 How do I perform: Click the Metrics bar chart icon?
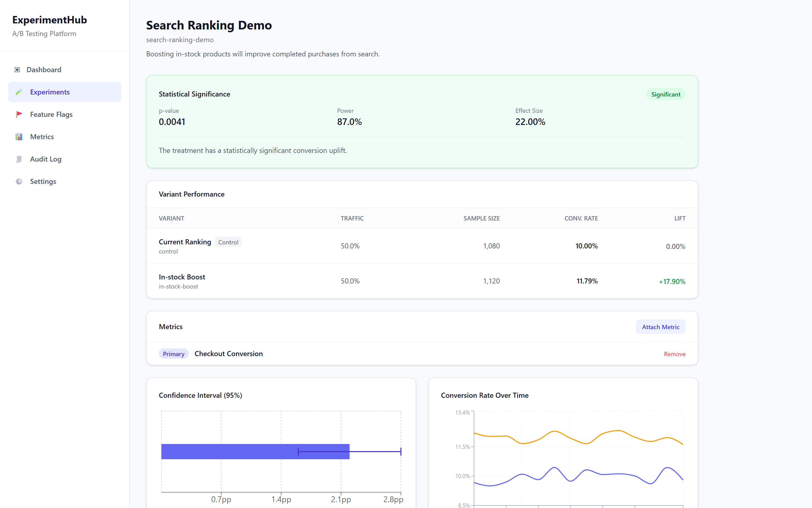pos(19,137)
